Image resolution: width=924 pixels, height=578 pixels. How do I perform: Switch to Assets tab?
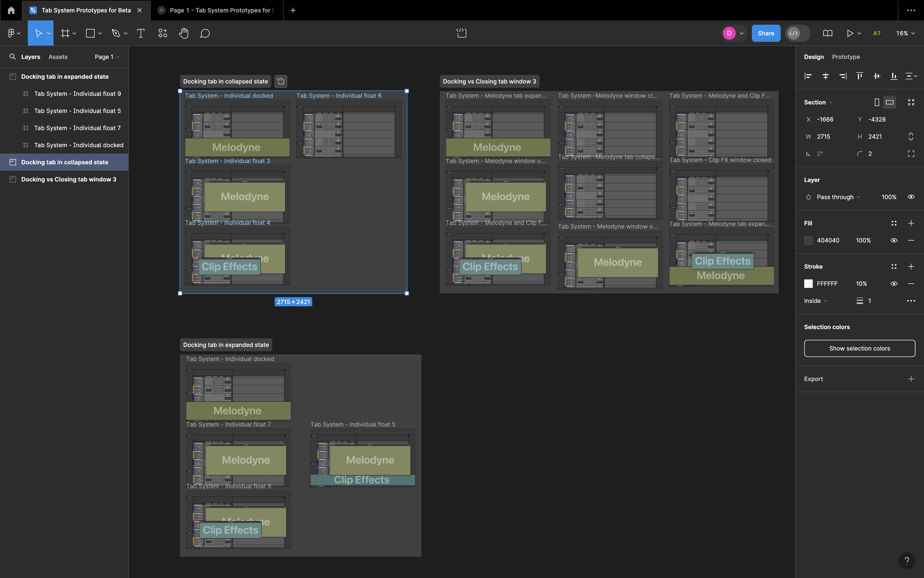click(x=58, y=57)
